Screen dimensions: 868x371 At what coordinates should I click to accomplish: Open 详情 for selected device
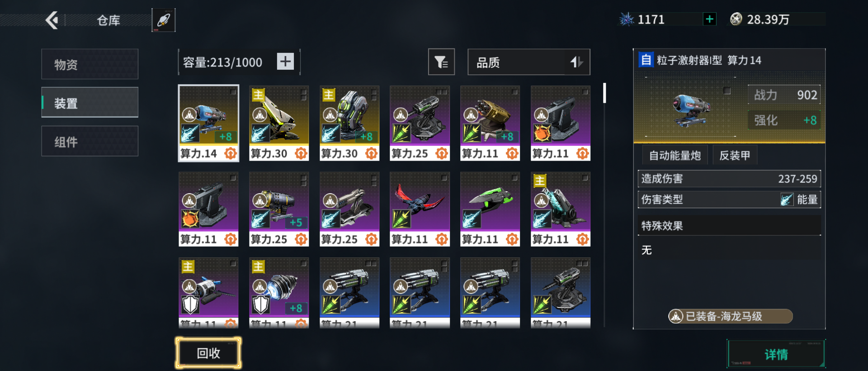point(776,354)
